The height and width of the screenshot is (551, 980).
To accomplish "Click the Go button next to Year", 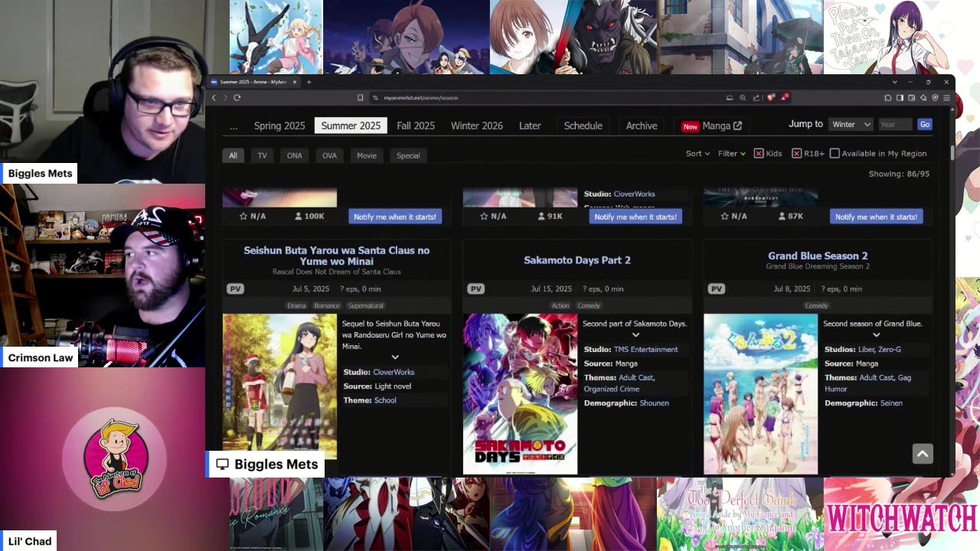I will (925, 124).
